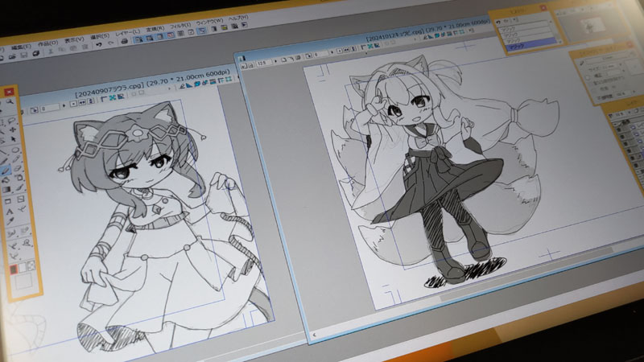Open the 定規(R) menu

point(155,29)
